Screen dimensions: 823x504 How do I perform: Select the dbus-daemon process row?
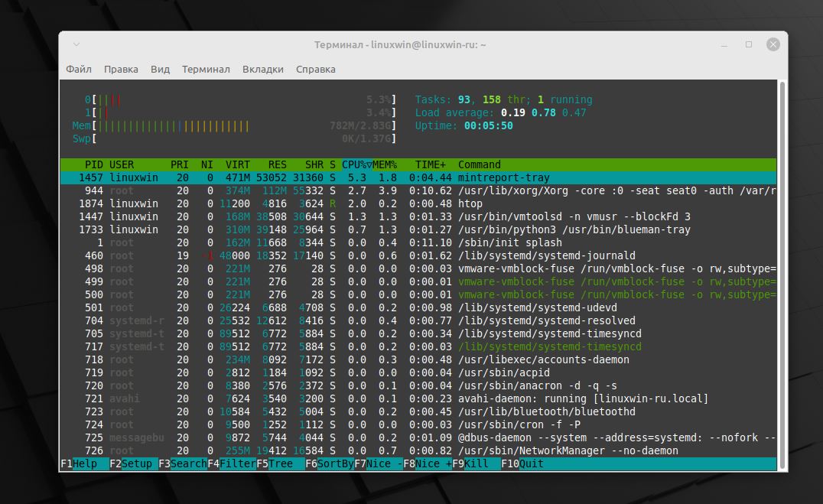pos(418,438)
